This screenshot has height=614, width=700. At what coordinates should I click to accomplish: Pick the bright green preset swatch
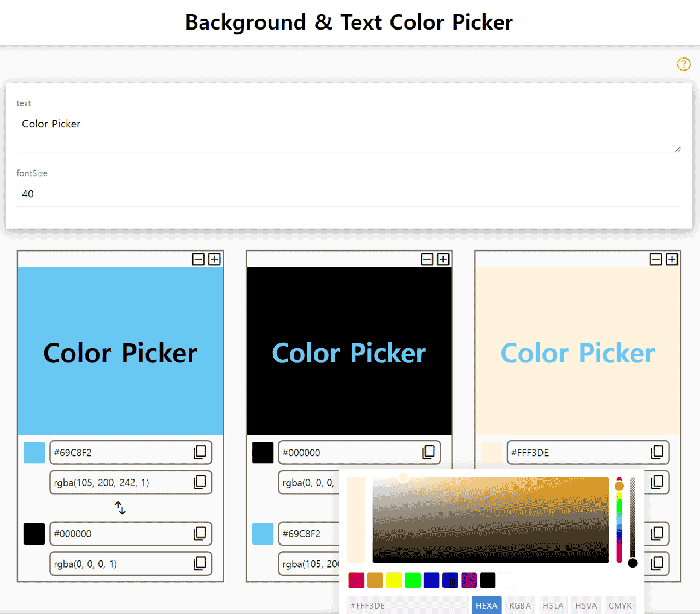[412, 580]
